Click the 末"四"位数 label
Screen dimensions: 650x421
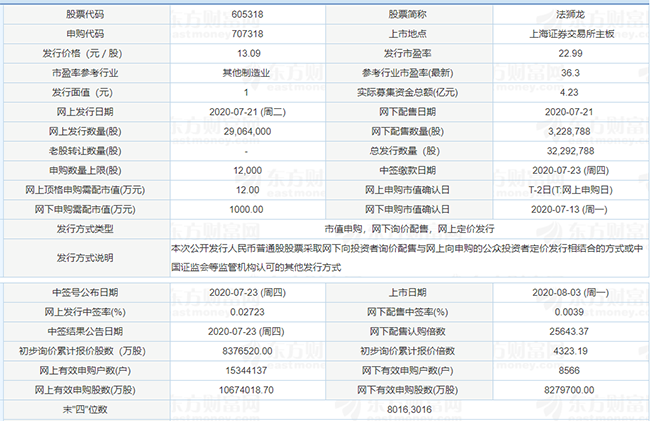[x=85, y=409]
